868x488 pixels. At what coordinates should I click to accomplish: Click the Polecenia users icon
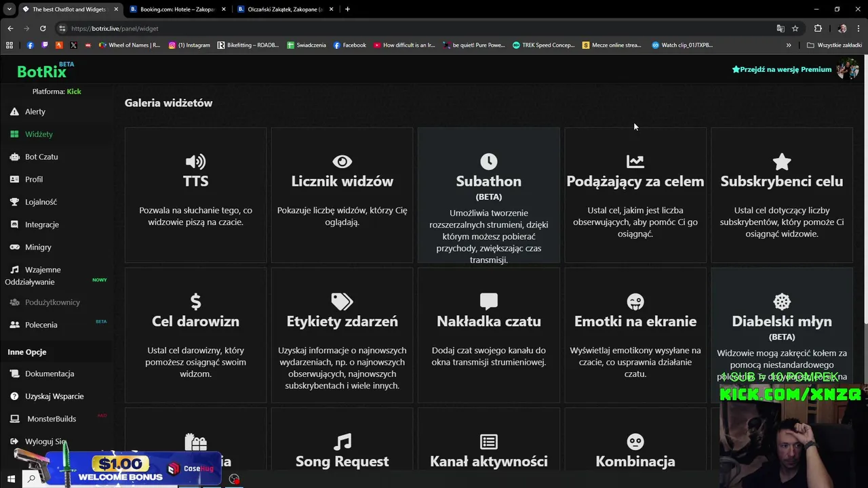coord(14,325)
